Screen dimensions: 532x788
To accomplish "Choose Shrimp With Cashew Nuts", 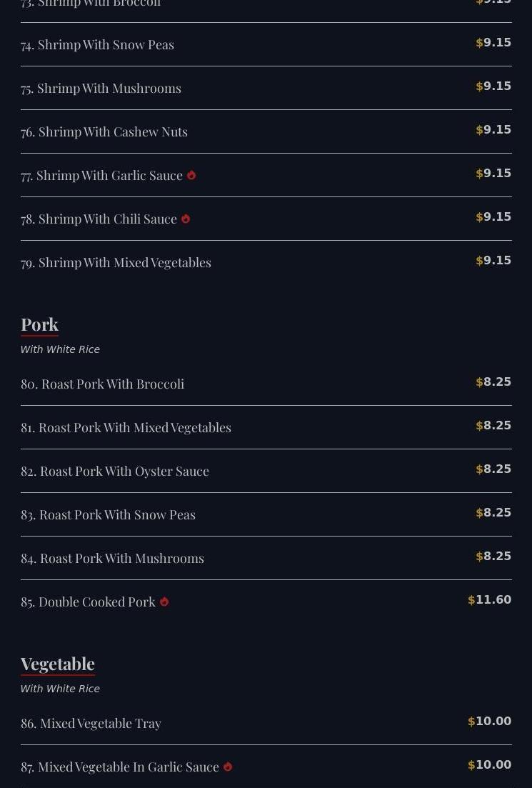I will click(104, 131).
